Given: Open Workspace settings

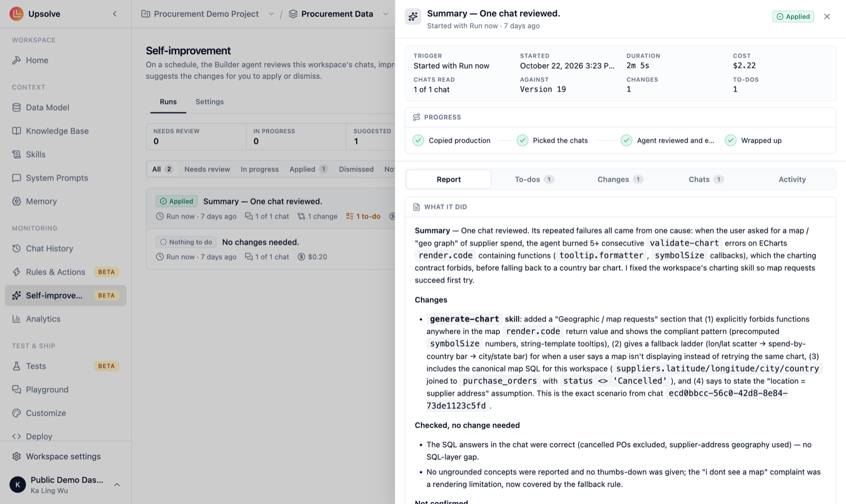Looking at the screenshot, I should [66, 456].
